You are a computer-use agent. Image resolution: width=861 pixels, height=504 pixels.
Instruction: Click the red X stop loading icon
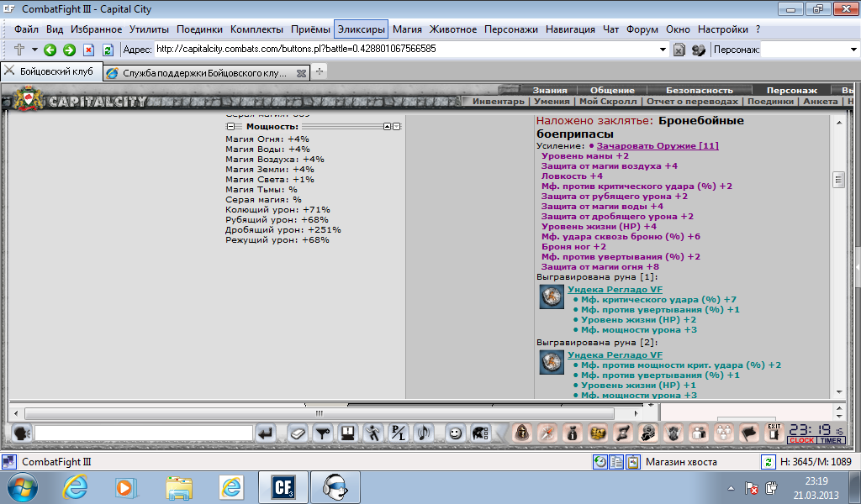click(88, 50)
